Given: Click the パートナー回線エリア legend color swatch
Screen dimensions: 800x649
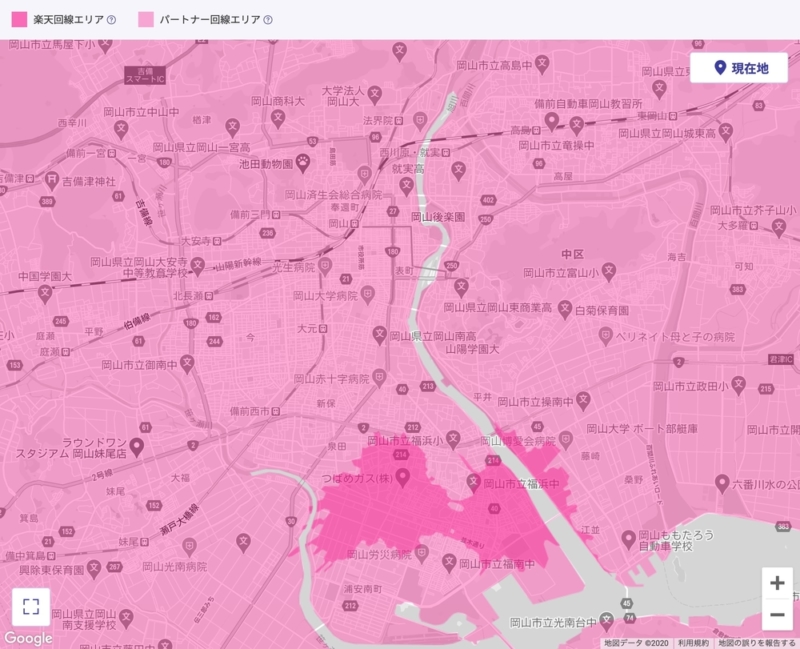Looking at the screenshot, I should (x=146, y=19).
